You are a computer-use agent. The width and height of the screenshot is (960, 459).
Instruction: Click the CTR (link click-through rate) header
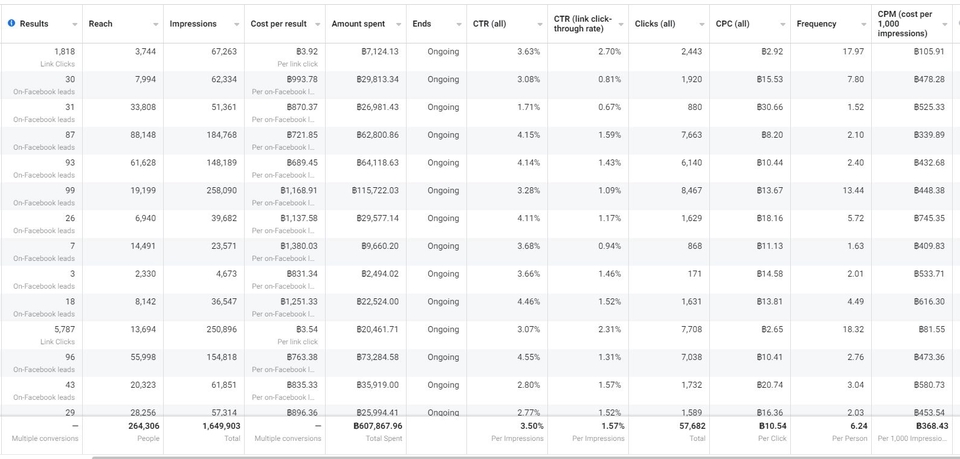582,24
